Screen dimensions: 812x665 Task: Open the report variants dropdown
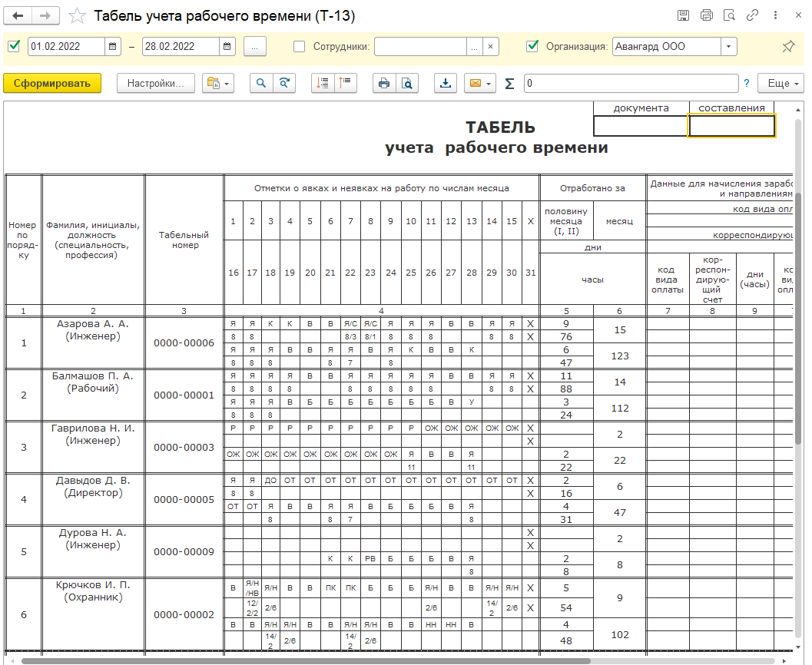pyautogui.click(x=217, y=84)
